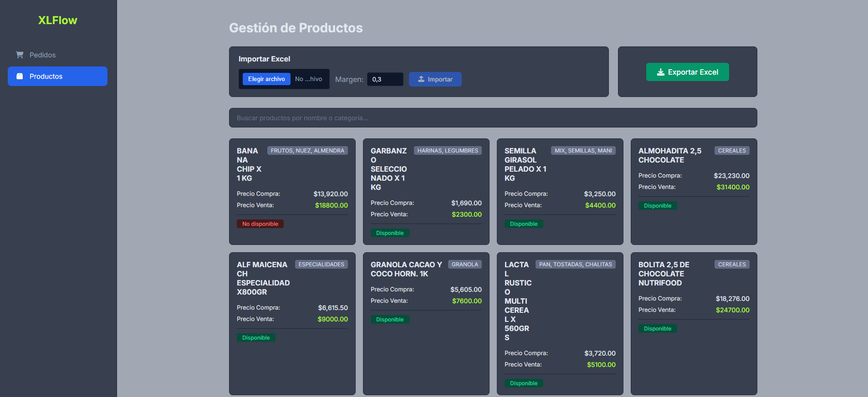Select the FRUTOS, NUEZ, ALMENDRA category tag

(x=307, y=151)
